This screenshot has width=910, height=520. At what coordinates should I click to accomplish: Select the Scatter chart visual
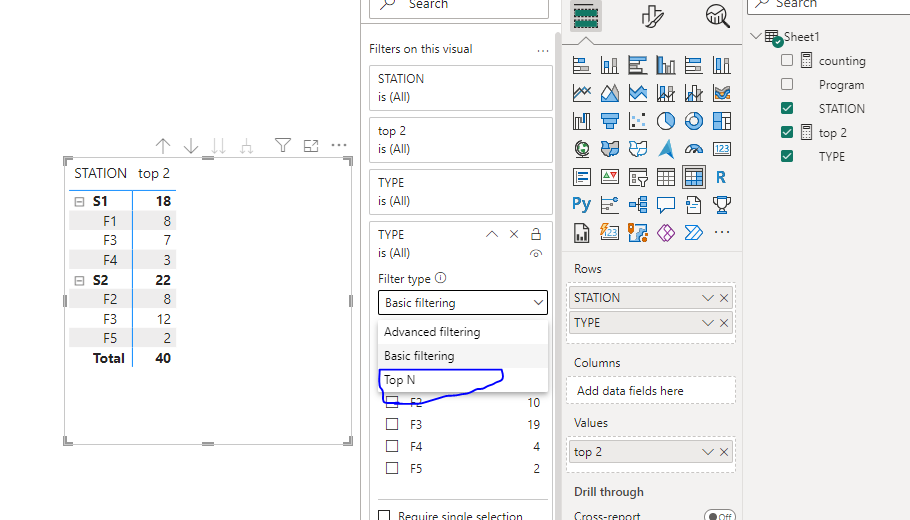(x=638, y=121)
